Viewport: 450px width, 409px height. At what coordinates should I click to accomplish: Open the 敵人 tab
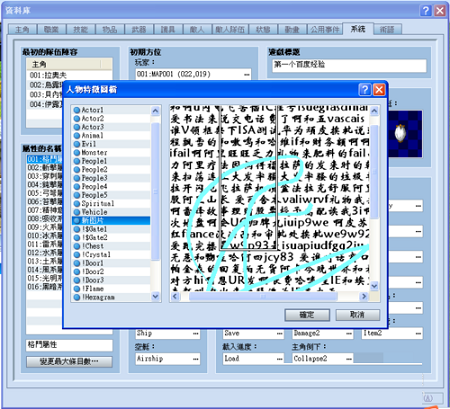[197, 29]
